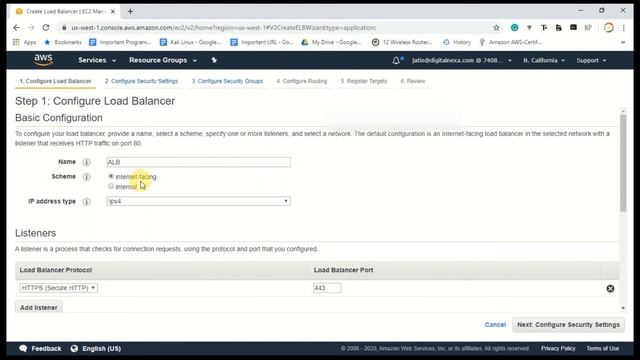The height and width of the screenshot is (360, 640).
Task: Remove the HTTPS listener with X icon
Action: [x=610, y=289]
